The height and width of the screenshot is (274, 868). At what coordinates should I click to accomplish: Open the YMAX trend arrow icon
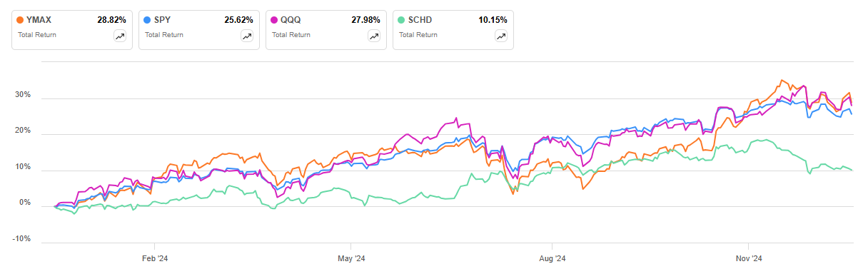pyautogui.click(x=120, y=36)
